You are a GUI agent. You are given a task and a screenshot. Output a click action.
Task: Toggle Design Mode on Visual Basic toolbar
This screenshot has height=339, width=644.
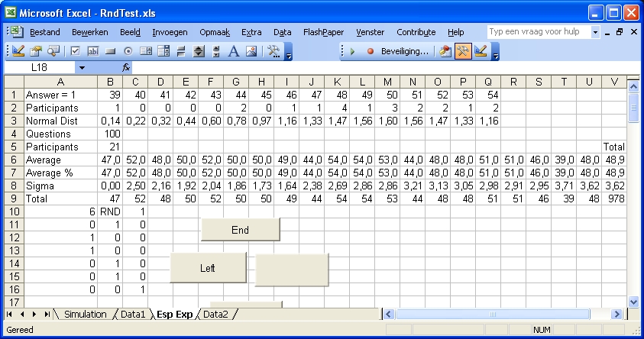(x=481, y=51)
